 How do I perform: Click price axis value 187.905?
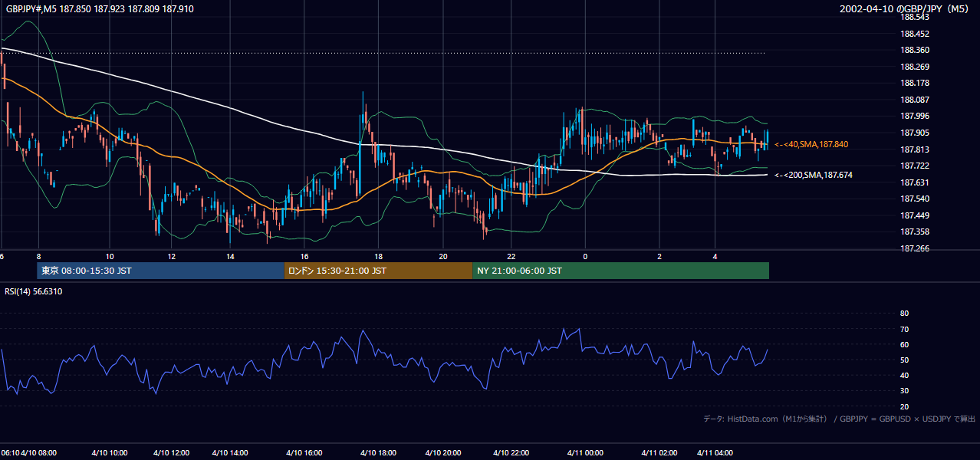[x=916, y=133]
